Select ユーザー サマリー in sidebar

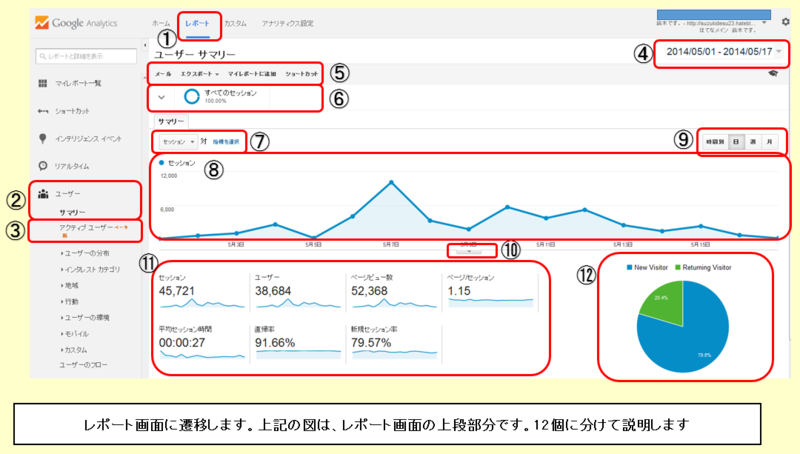tap(72, 212)
